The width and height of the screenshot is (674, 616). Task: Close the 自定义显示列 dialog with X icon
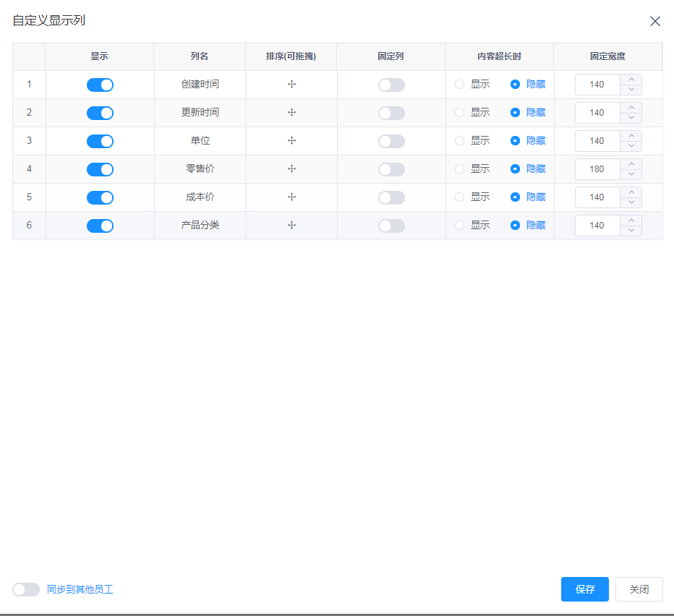point(655,21)
